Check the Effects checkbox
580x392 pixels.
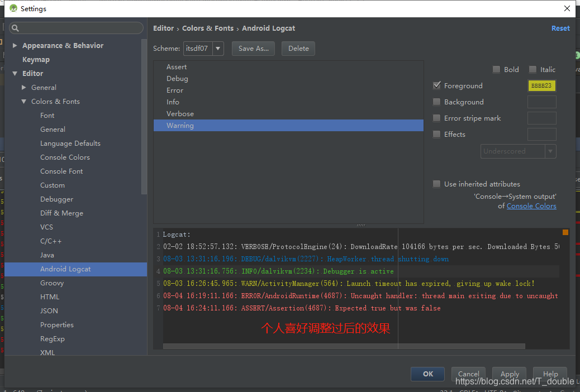437,134
